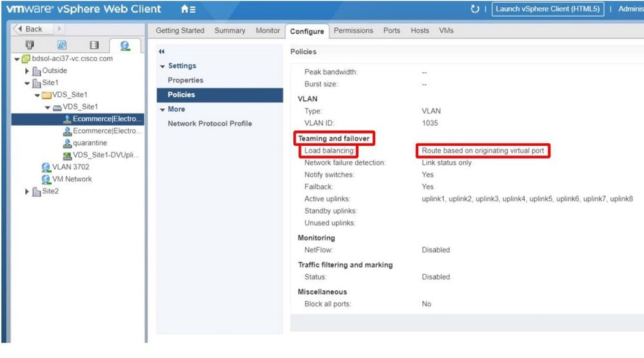Image resolution: width=644 pixels, height=358 pixels.
Task: Click the Site1 datacenter icon
Action: tap(37, 83)
